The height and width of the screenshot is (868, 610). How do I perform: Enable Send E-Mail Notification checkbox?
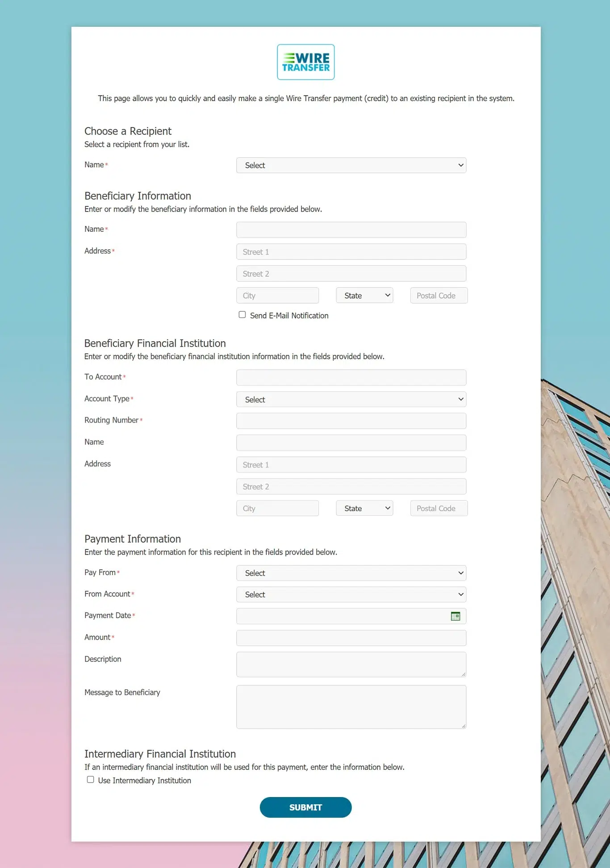(242, 315)
